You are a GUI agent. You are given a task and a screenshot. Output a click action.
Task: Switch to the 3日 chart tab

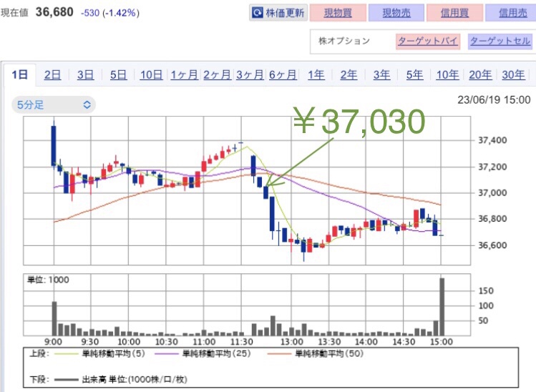[85, 74]
